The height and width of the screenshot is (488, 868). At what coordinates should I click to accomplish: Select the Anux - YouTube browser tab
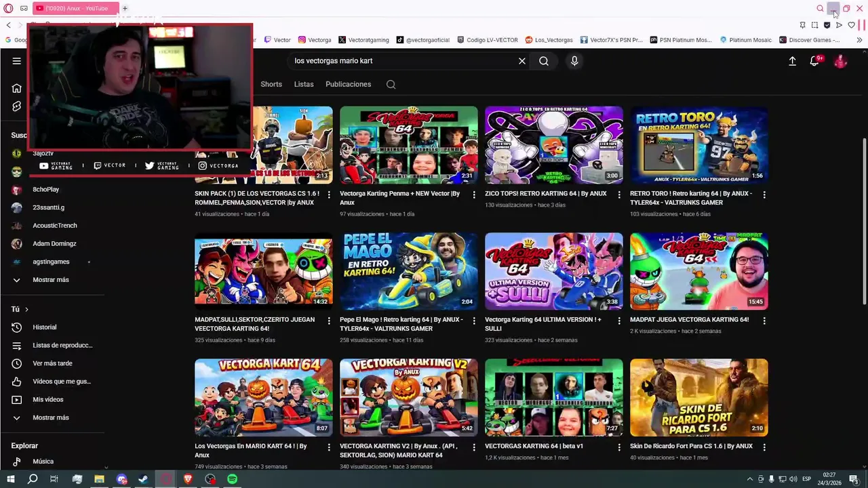[x=76, y=8]
